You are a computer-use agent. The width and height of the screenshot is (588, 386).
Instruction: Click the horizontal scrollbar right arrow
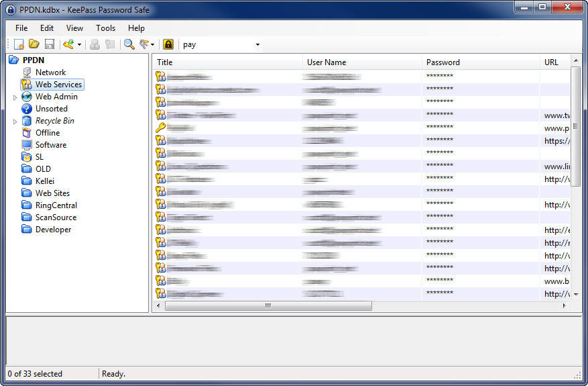(x=564, y=305)
